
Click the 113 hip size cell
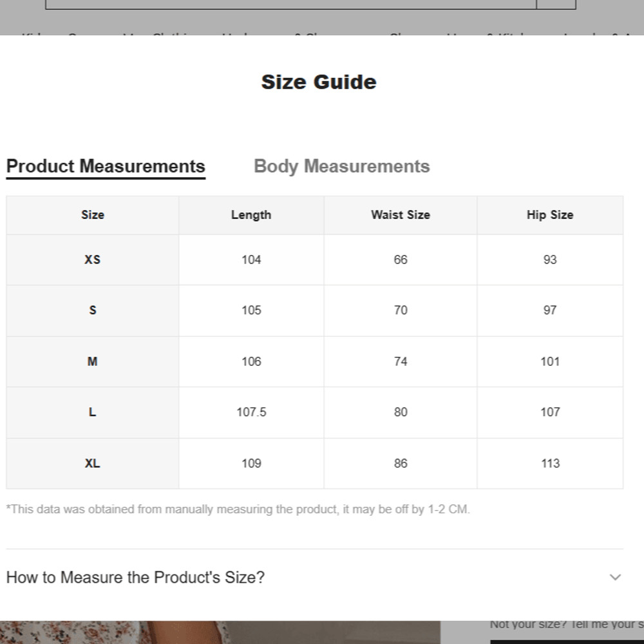coord(550,463)
